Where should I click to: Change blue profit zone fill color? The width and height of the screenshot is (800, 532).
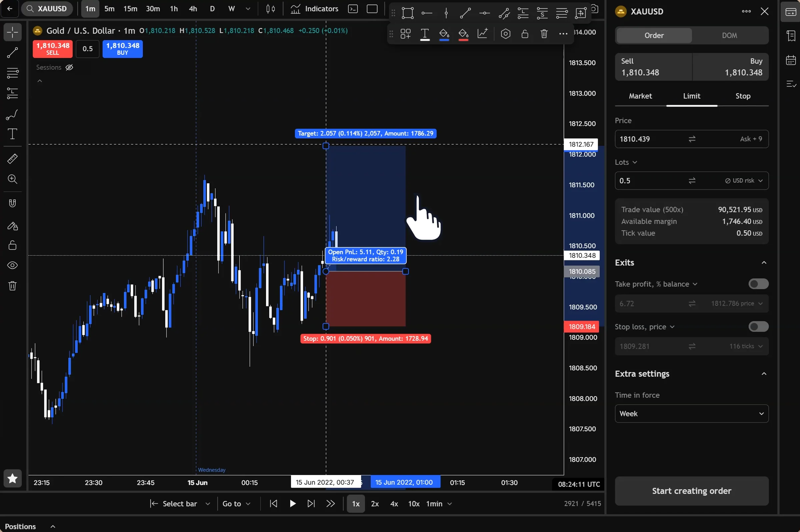pos(444,34)
